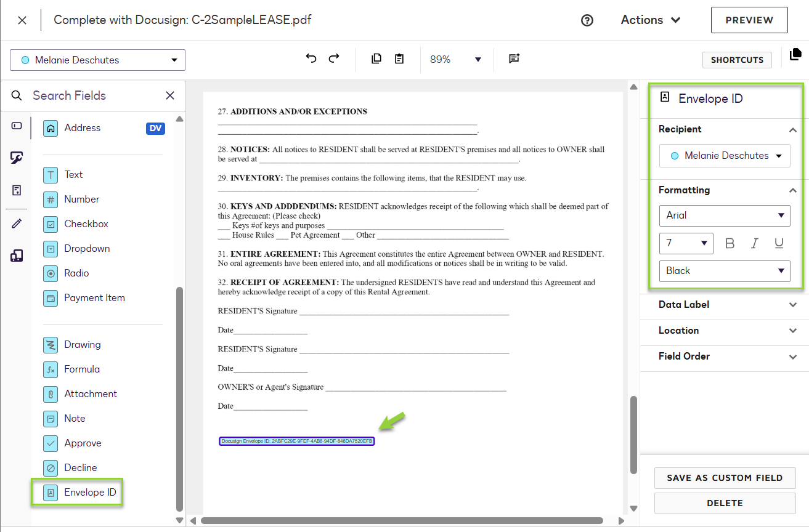
Task: Toggle italic formatting
Action: [754, 243]
